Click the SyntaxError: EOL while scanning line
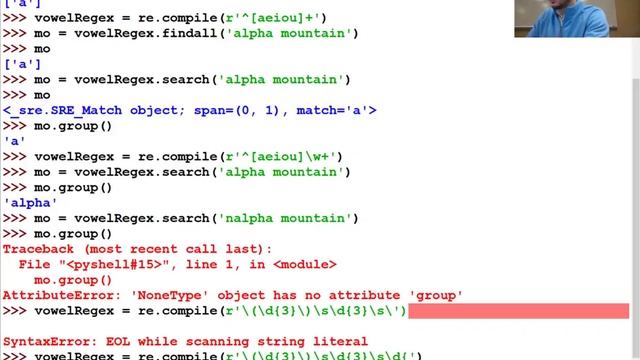 click(185, 342)
